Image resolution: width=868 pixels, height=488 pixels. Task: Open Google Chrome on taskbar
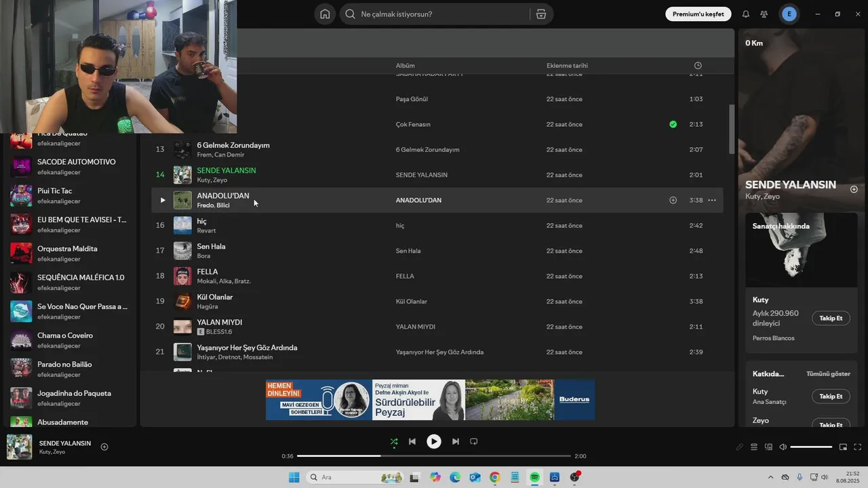click(x=495, y=477)
